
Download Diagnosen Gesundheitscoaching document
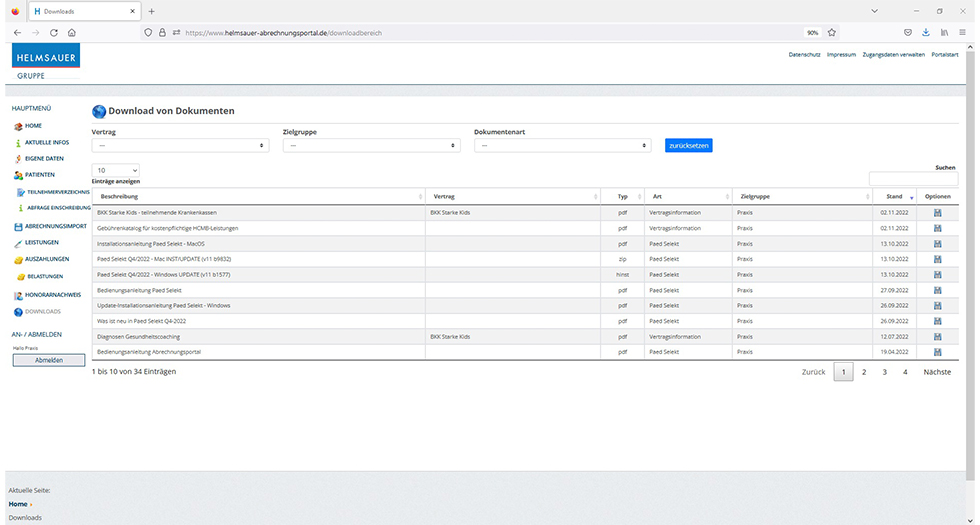937,337
